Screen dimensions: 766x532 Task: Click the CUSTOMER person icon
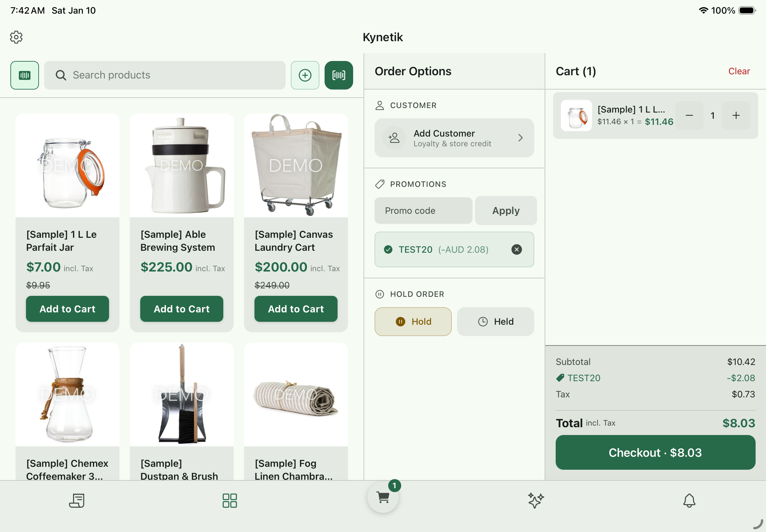tap(379, 105)
